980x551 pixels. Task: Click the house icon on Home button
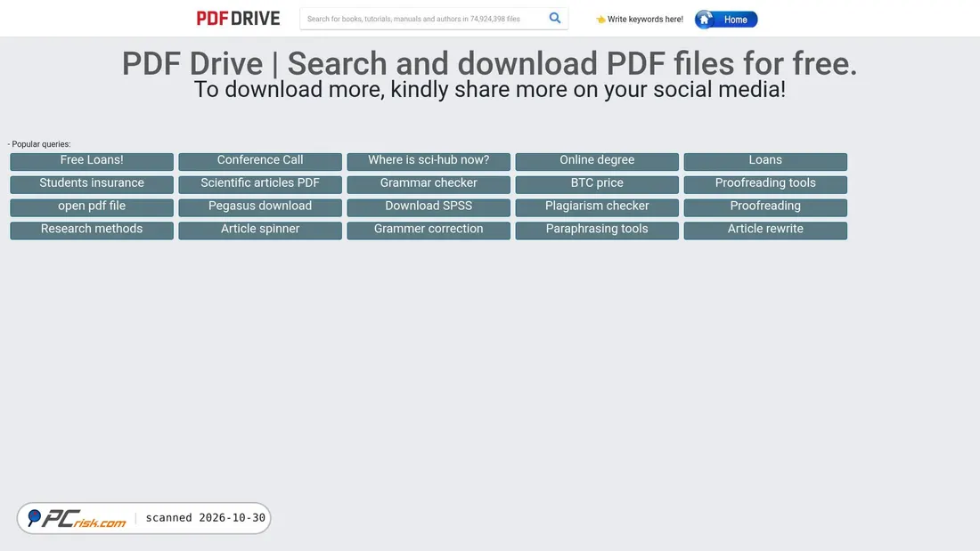click(x=705, y=20)
